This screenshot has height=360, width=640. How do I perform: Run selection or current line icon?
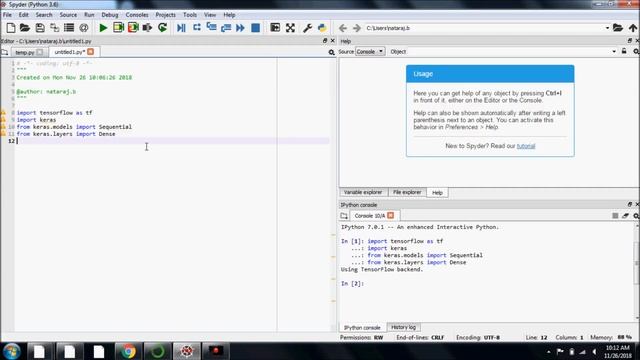pyautogui.click(x=147, y=28)
